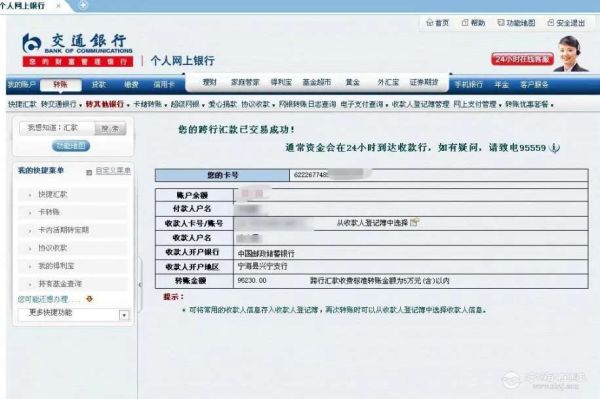Open the 外汇宝 menu item
The width and height of the screenshot is (600, 399).
(388, 82)
